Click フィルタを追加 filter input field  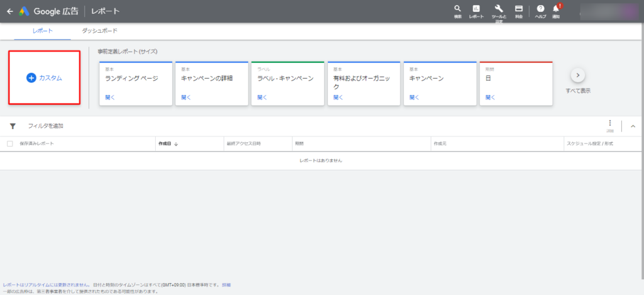[46, 126]
